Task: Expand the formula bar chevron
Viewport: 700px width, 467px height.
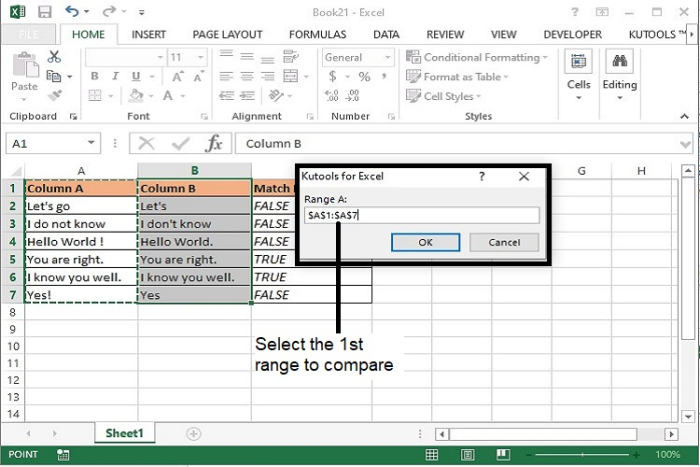Action: pyautogui.click(x=685, y=144)
